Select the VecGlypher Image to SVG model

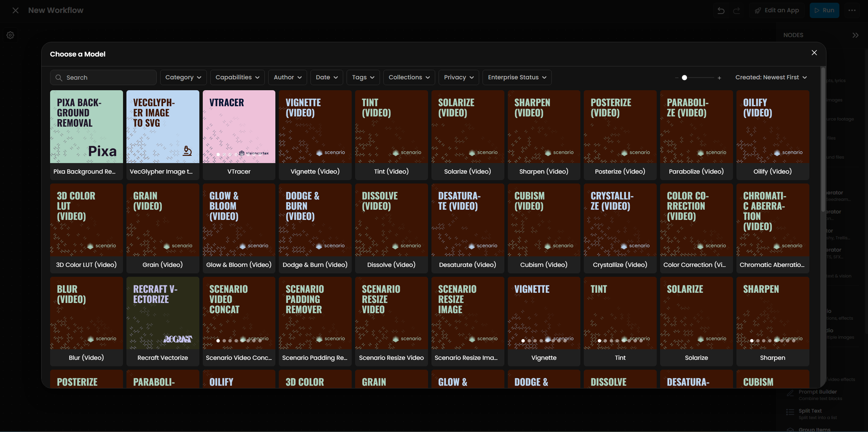click(163, 135)
